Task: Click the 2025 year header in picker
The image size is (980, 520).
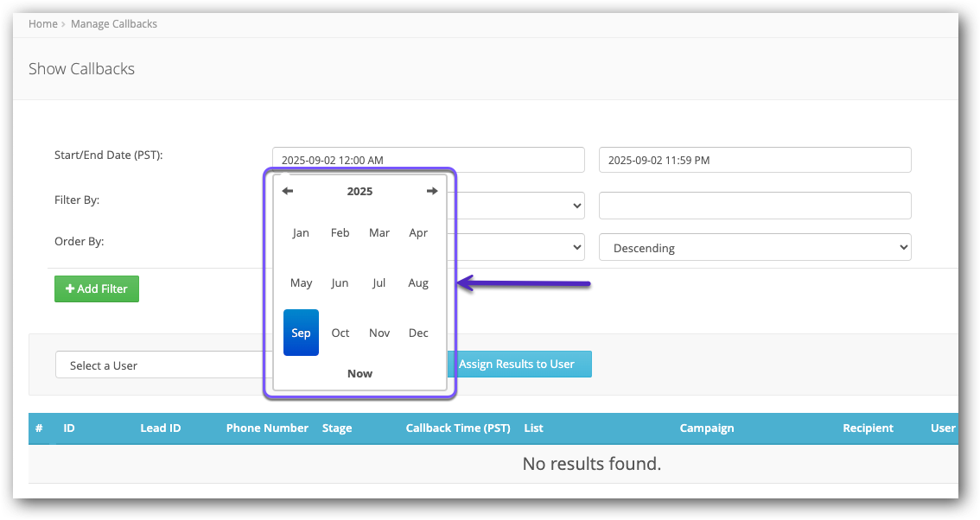Action: click(360, 191)
